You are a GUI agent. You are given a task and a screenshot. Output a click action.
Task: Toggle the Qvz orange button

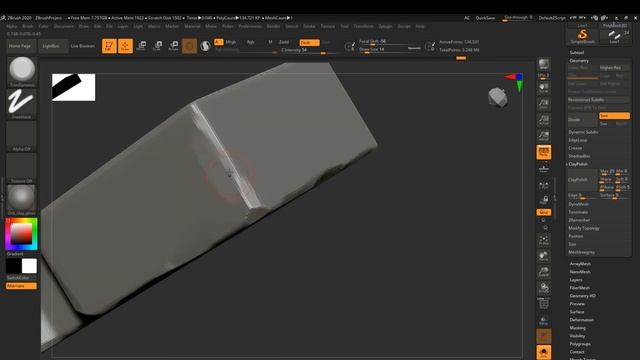tap(544, 212)
